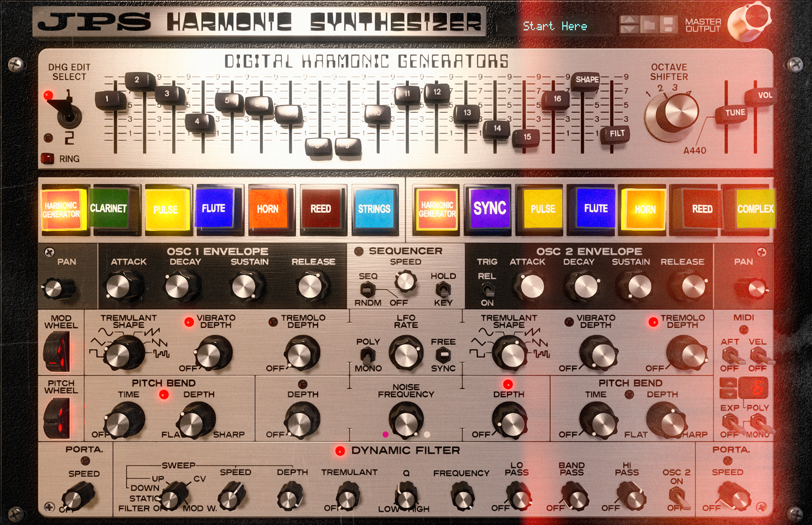Viewport: 812px width, 525px height.
Task: Click oscillator 1's Vibrato Depth knob
Action: pyautogui.click(x=213, y=353)
